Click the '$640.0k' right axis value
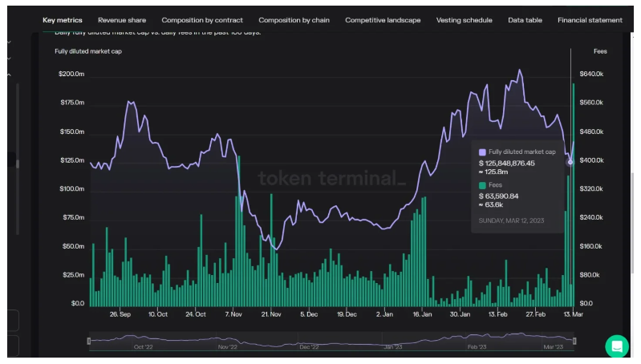The image size is (641, 364). 591,74
